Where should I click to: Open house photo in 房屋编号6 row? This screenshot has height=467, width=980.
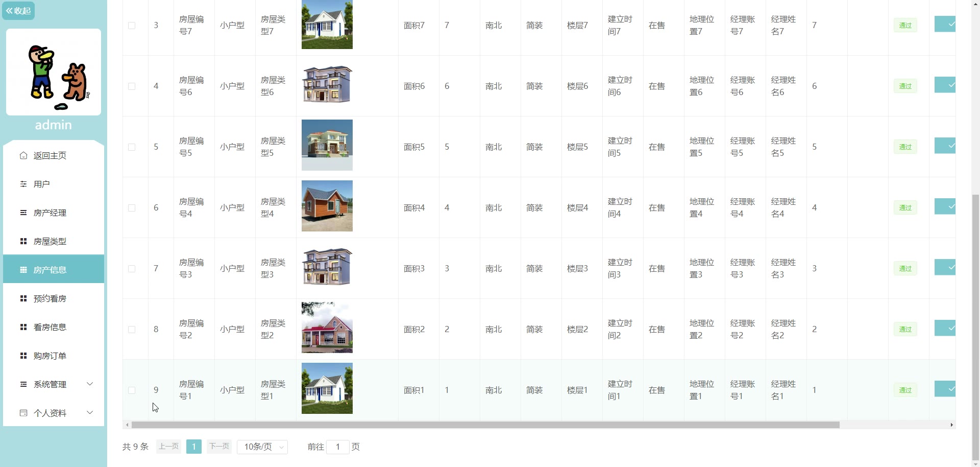(327, 84)
